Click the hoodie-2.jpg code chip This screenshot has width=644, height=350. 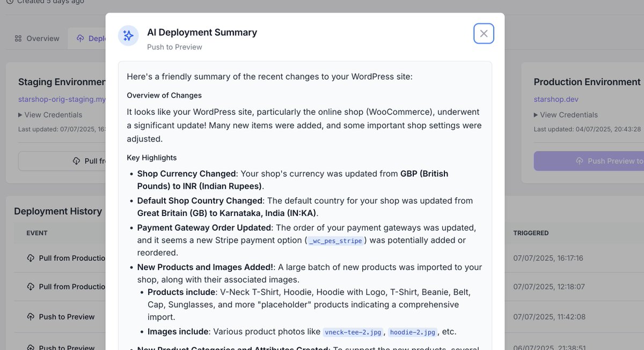coord(414,331)
